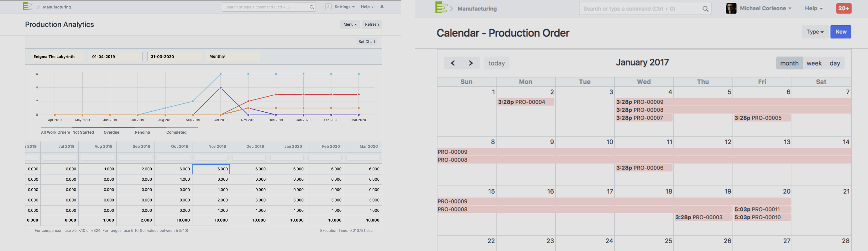This screenshot has height=251, width=868.
Task: Switch calendar to day view
Action: 835,63
